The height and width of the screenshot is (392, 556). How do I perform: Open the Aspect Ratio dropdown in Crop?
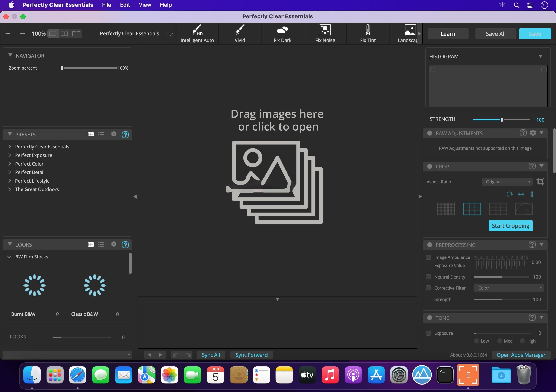tap(507, 181)
